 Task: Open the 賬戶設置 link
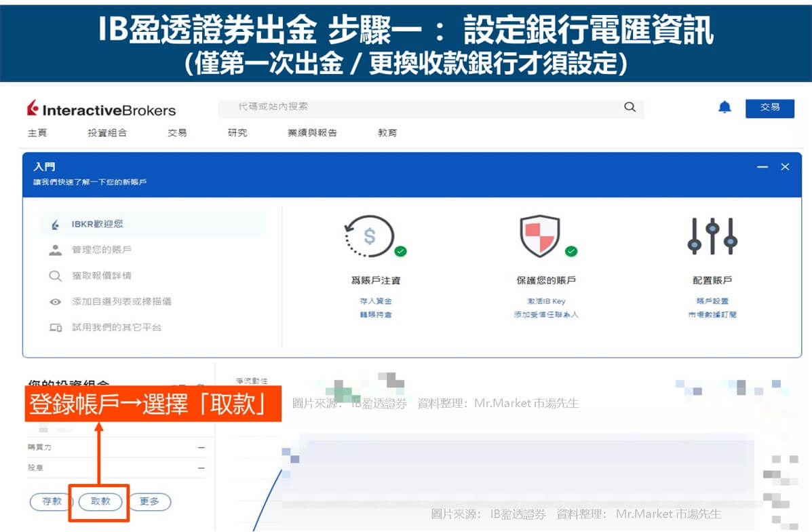click(712, 301)
